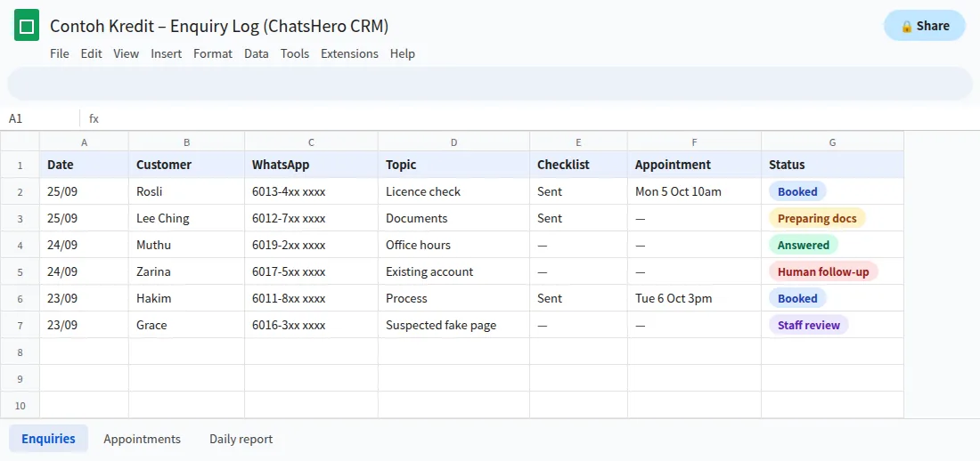Image resolution: width=980 pixels, height=461 pixels.
Task: Select row 5 header
Action: pos(20,271)
